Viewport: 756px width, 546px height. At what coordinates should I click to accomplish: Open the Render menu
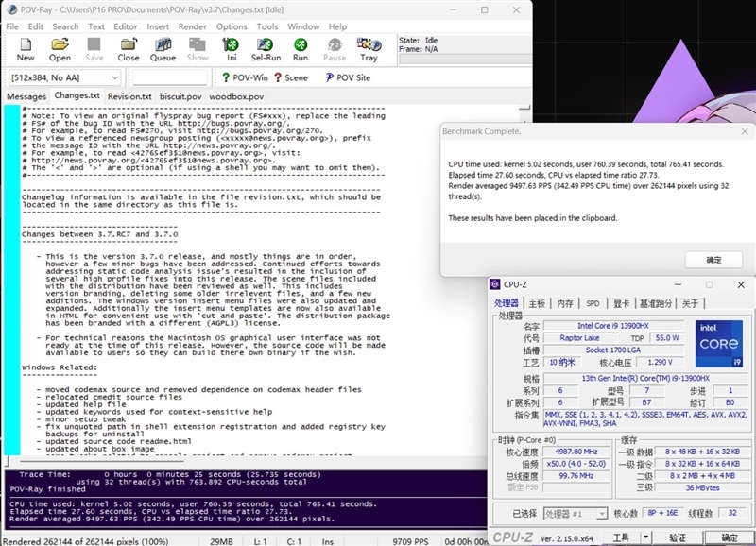point(195,26)
